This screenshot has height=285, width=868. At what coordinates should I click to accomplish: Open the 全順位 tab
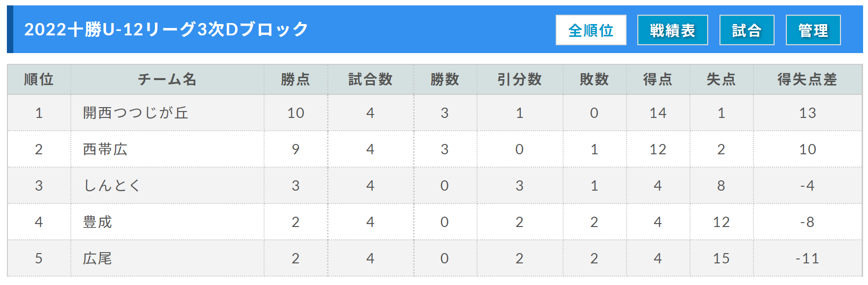tap(591, 30)
